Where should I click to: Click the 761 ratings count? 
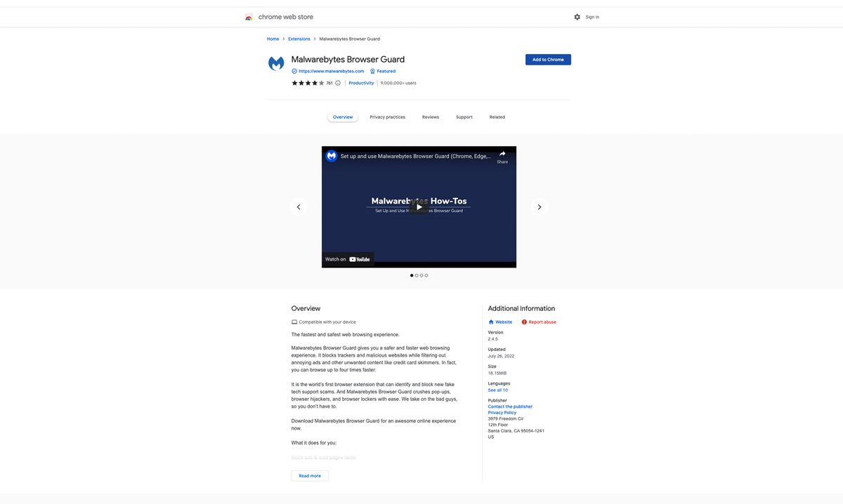[329, 83]
